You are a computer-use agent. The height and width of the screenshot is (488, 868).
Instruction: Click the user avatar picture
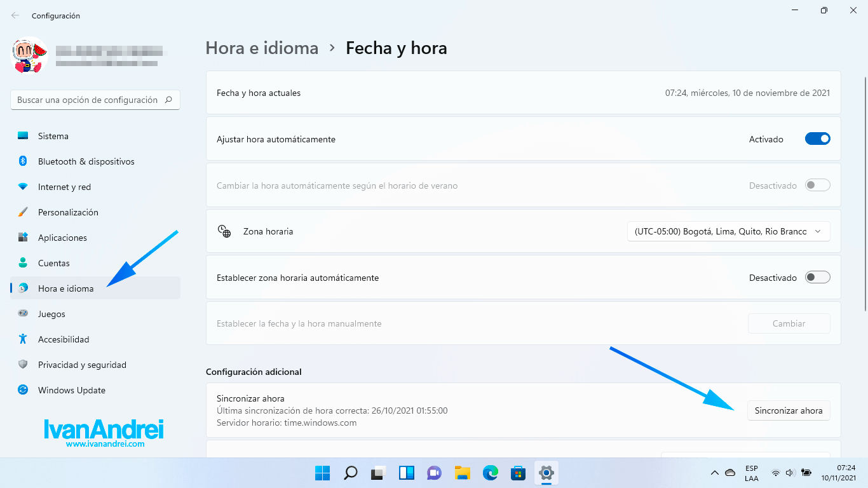coord(30,55)
